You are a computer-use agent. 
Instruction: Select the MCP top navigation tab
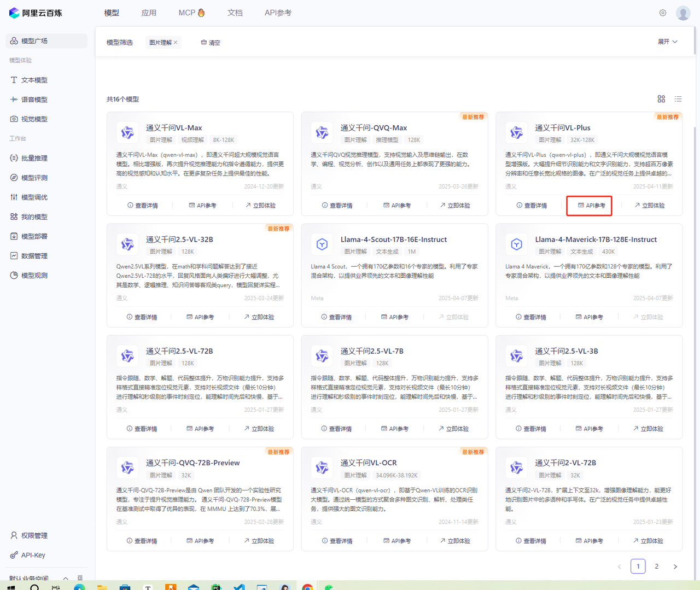pyautogui.click(x=191, y=13)
